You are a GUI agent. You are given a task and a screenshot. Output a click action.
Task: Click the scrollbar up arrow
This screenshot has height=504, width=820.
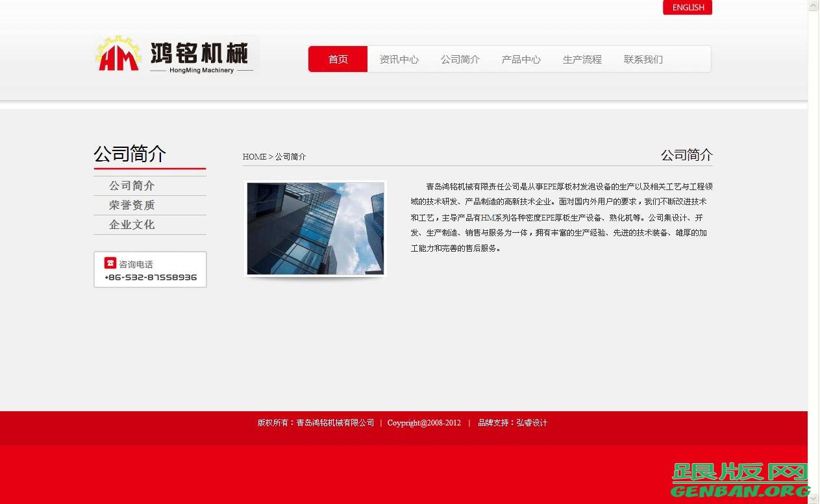coord(812,5)
